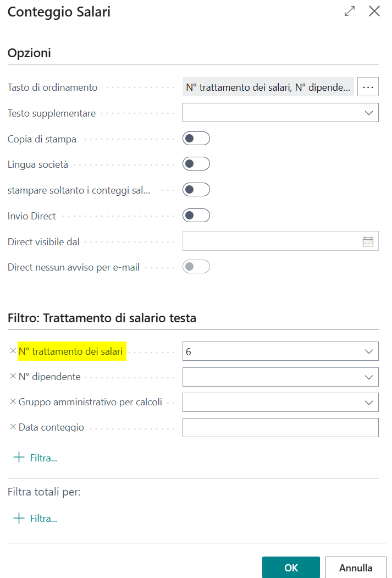Click the expand dialog arrow icon
392x578 pixels.
pyautogui.click(x=350, y=12)
